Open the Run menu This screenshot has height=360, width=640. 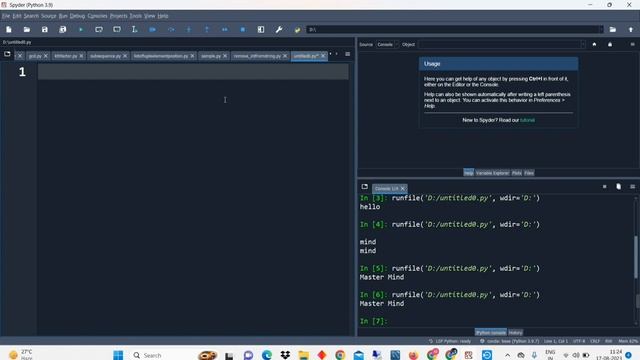point(63,16)
